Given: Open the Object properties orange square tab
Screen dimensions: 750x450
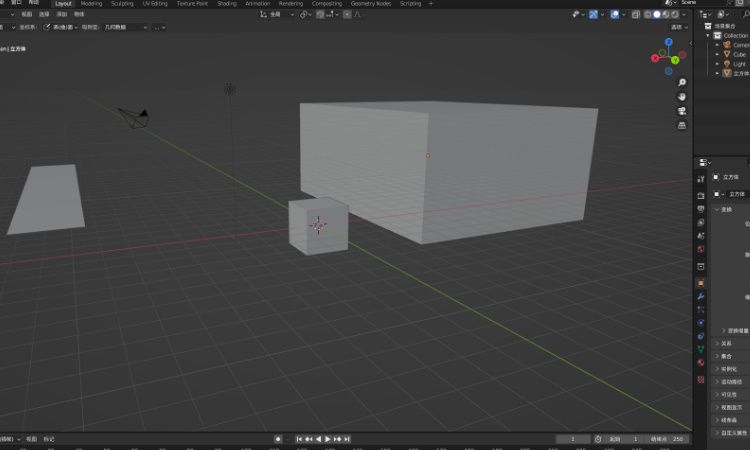Looking at the screenshot, I should point(701,283).
